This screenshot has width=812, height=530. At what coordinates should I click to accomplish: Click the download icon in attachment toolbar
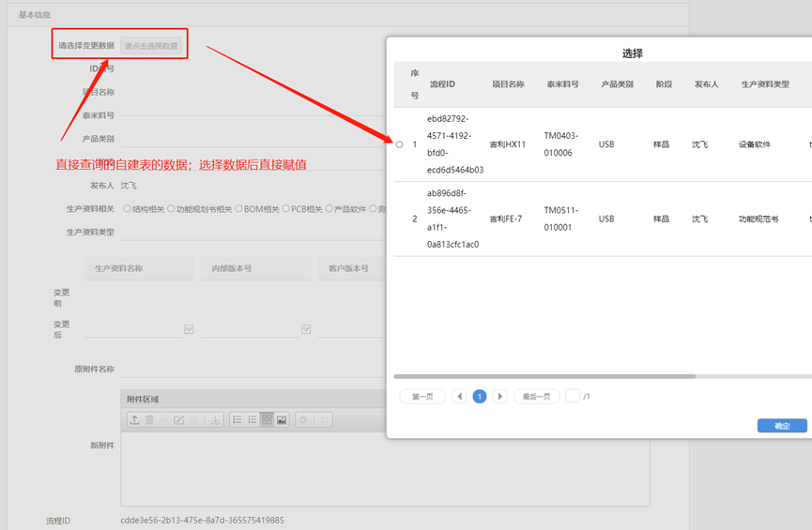tap(215, 419)
